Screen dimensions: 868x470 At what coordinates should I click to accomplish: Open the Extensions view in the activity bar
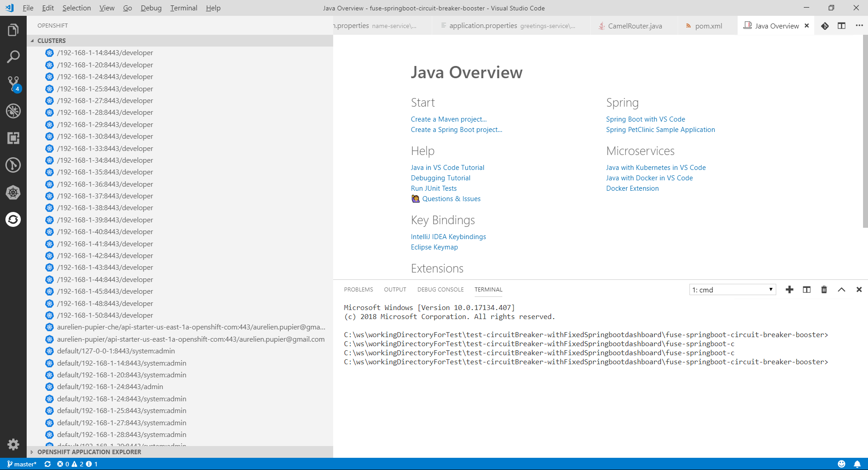tap(13, 138)
